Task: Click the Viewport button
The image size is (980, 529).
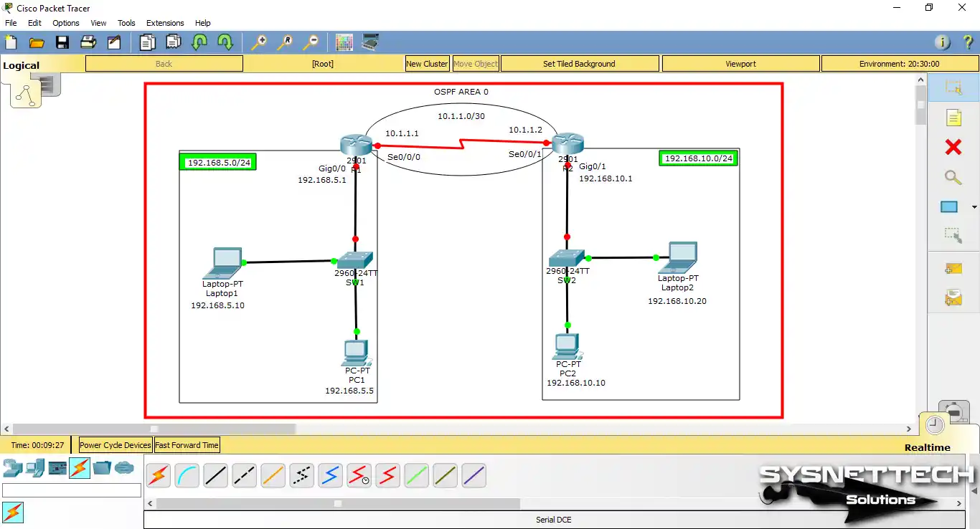Action: click(740, 64)
